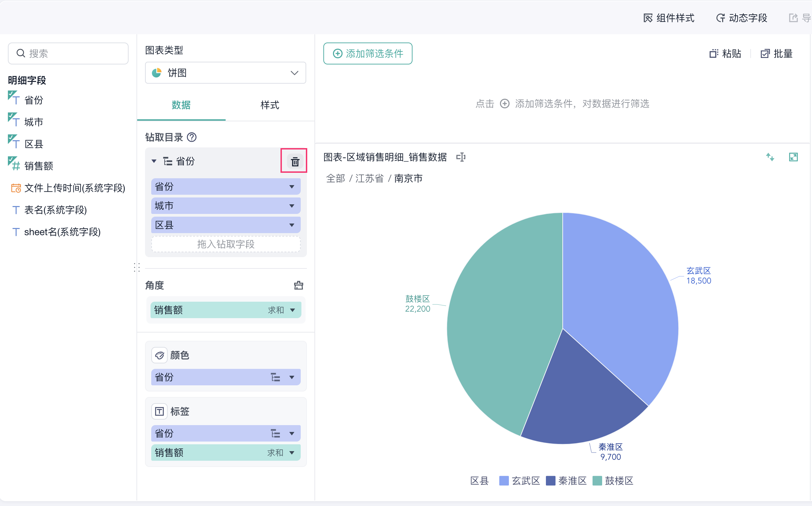Toggle 秦淮区 legend swatch
This screenshot has width=812, height=506.
[550, 481]
